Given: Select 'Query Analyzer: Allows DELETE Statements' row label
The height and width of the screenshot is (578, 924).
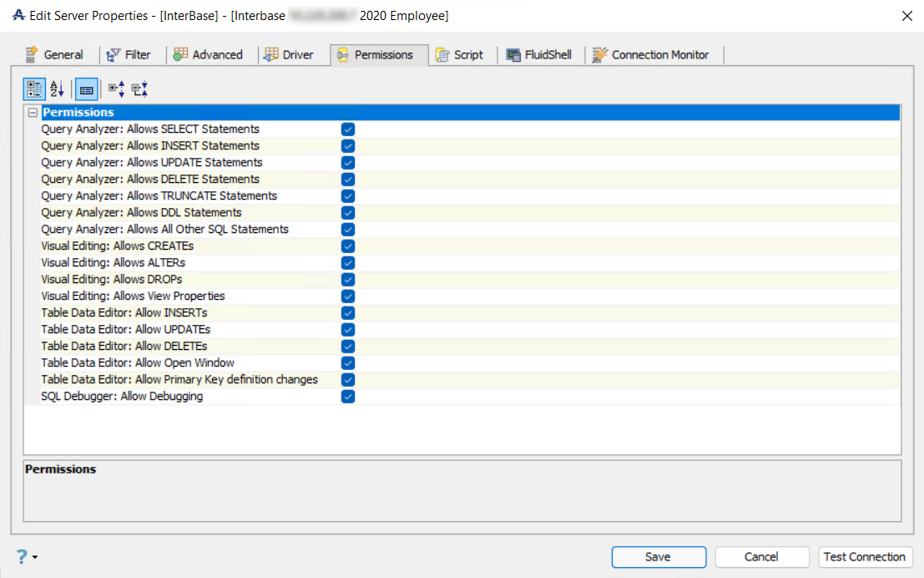Looking at the screenshot, I should click(150, 180).
